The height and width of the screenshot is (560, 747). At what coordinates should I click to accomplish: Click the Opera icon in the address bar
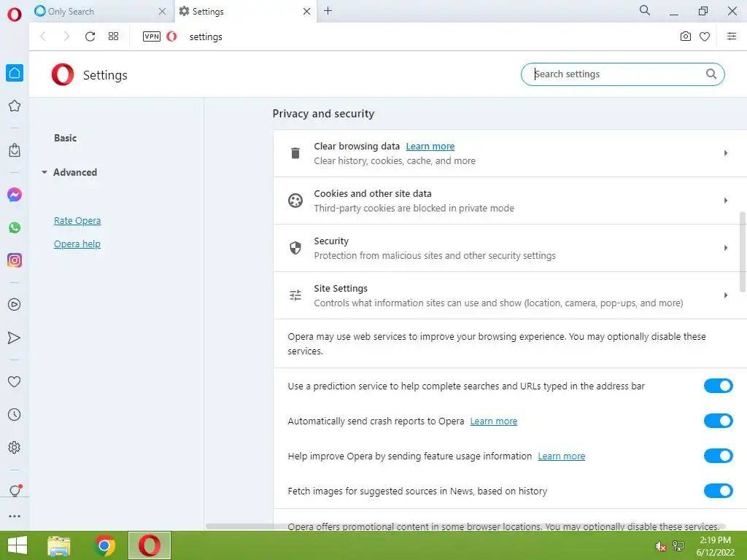[x=172, y=36]
